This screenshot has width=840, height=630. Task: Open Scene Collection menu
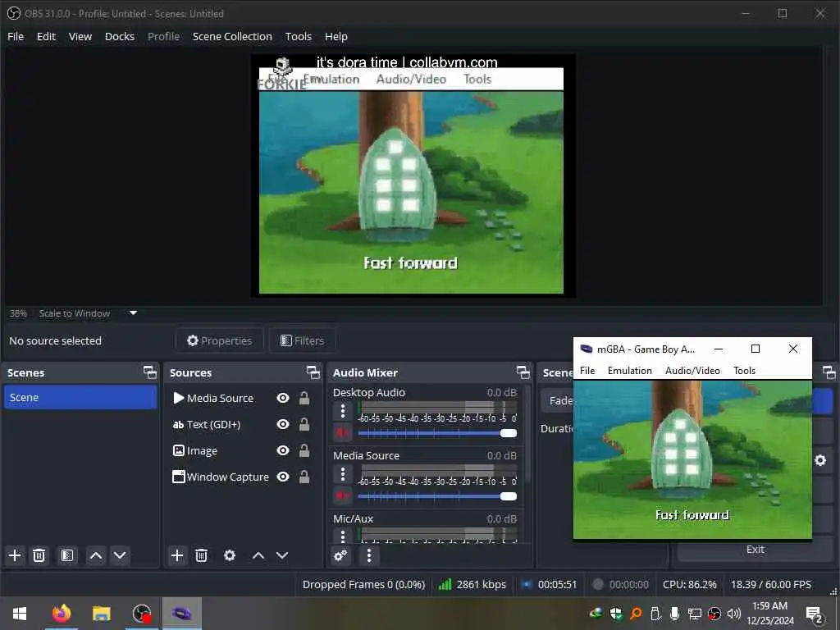click(232, 36)
